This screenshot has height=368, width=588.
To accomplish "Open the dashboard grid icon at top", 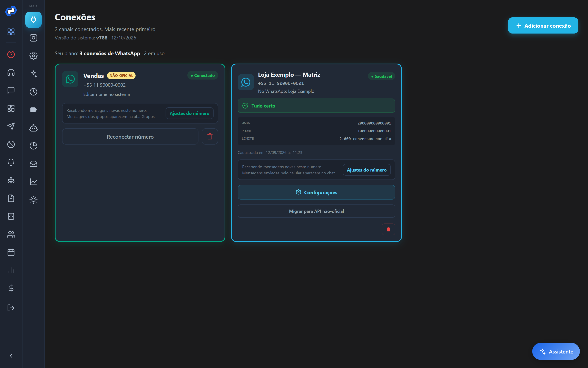I will pos(11,32).
